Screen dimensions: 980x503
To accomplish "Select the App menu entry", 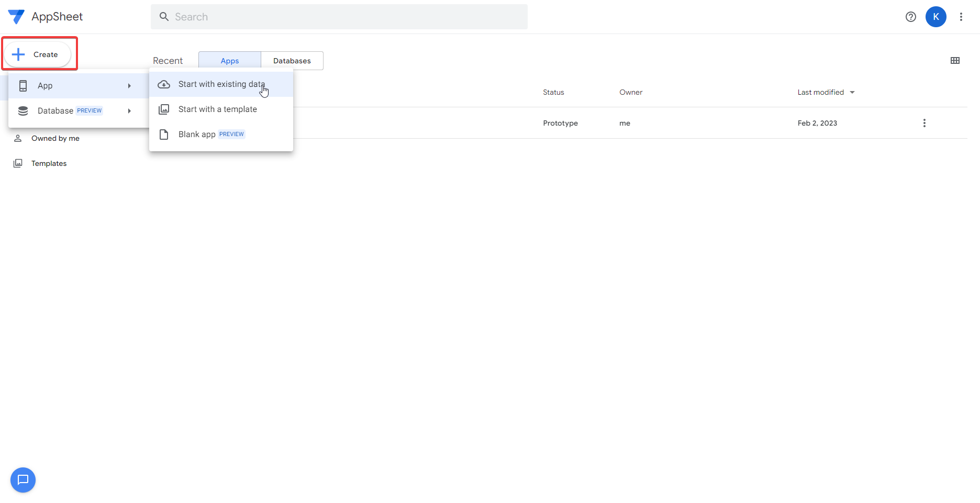I will click(x=79, y=86).
